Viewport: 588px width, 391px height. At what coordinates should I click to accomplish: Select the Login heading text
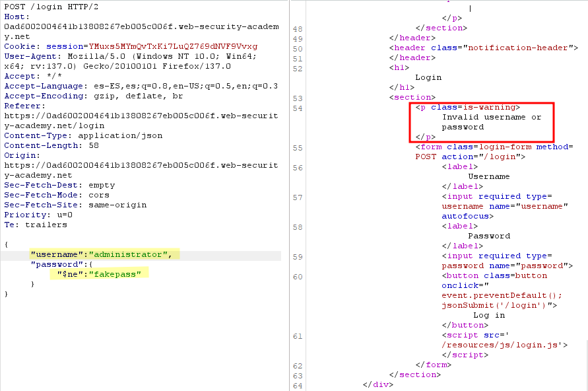point(428,77)
